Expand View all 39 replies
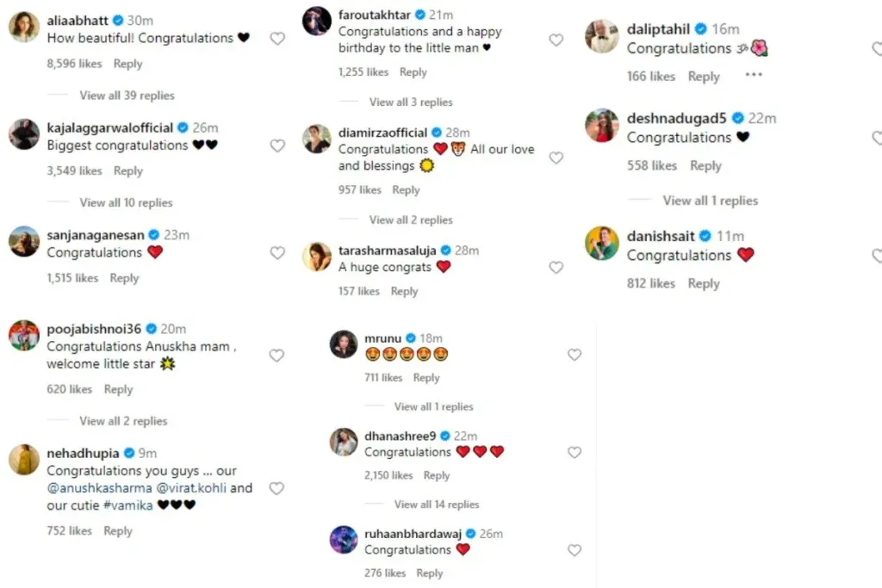Image resolution: width=882 pixels, height=588 pixels. (x=127, y=96)
